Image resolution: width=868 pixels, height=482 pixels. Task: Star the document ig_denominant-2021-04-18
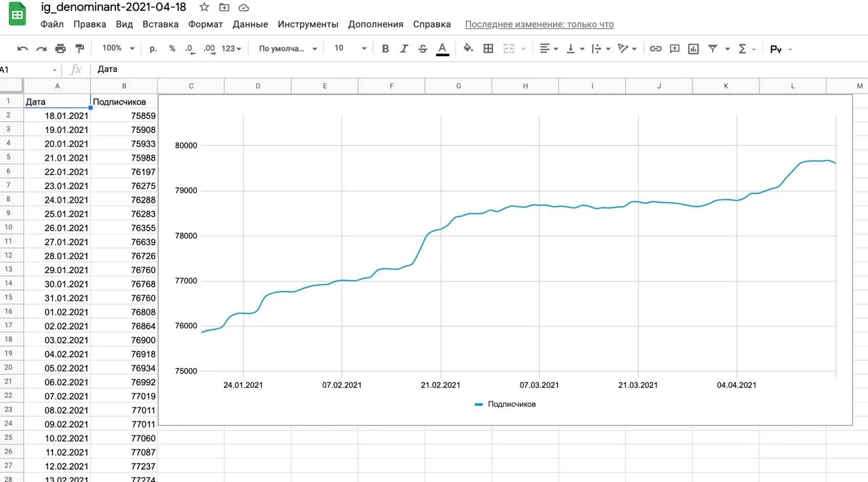coord(204,7)
